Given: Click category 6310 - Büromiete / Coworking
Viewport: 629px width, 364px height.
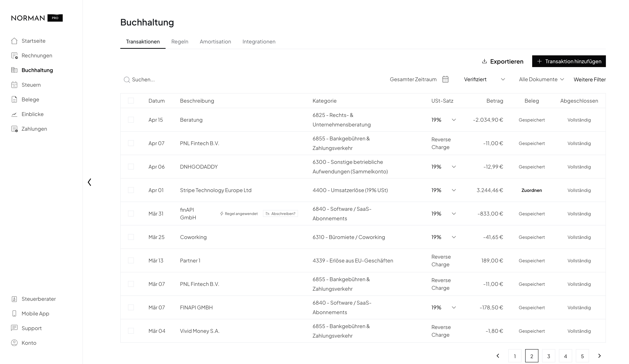Looking at the screenshot, I should [x=349, y=237].
